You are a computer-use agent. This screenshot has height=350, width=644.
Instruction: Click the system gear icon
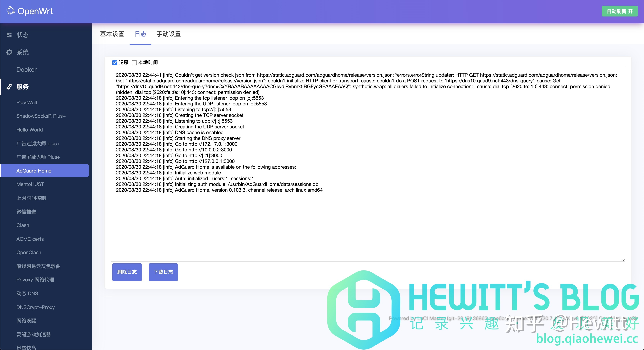9,52
